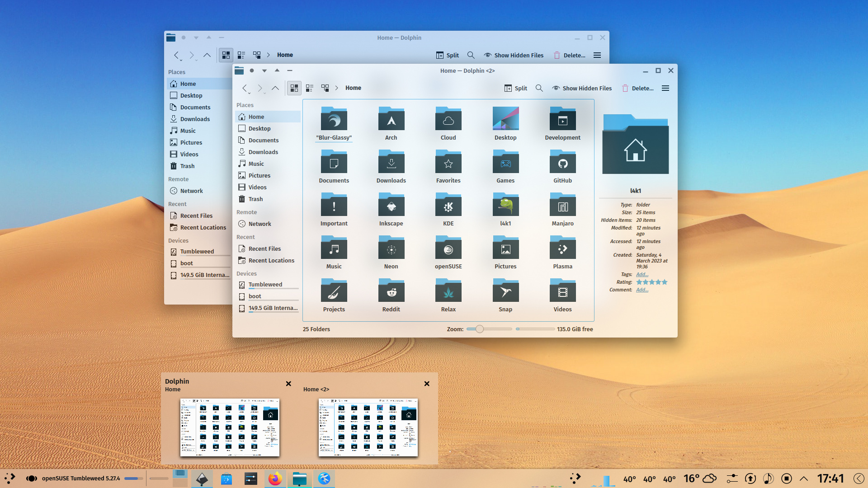Image resolution: width=868 pixels, height=488 pixels.
Task: Open the Arch folder
Action: point(391,123)
